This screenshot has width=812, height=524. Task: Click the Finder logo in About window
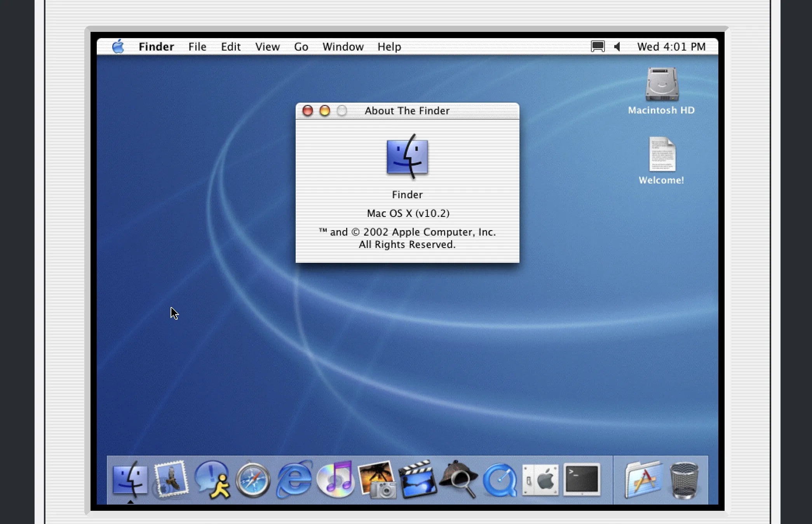point(407,157)
